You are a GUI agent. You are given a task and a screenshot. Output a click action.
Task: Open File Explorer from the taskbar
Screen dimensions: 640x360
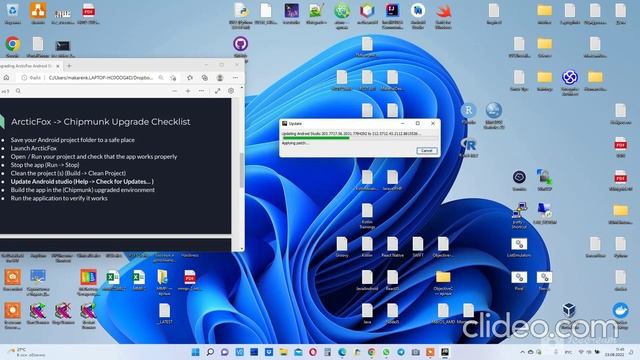283,352
